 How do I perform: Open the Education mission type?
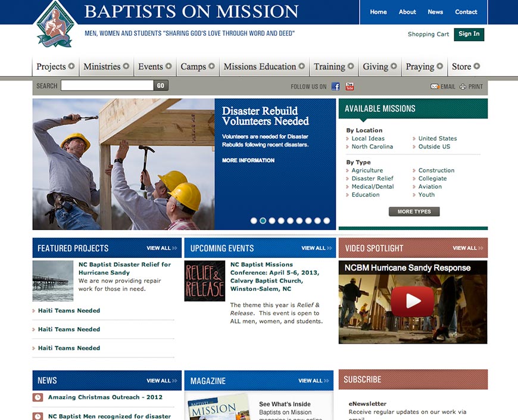[366, 195]
